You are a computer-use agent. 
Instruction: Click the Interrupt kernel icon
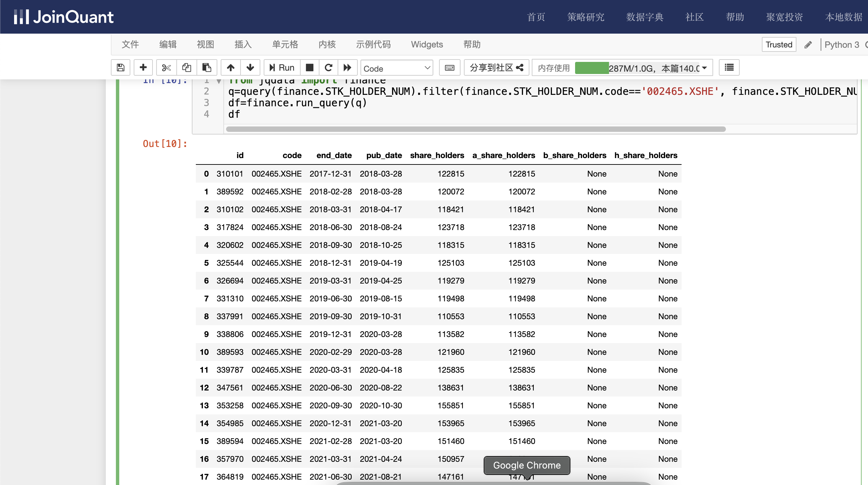[309, 67]
